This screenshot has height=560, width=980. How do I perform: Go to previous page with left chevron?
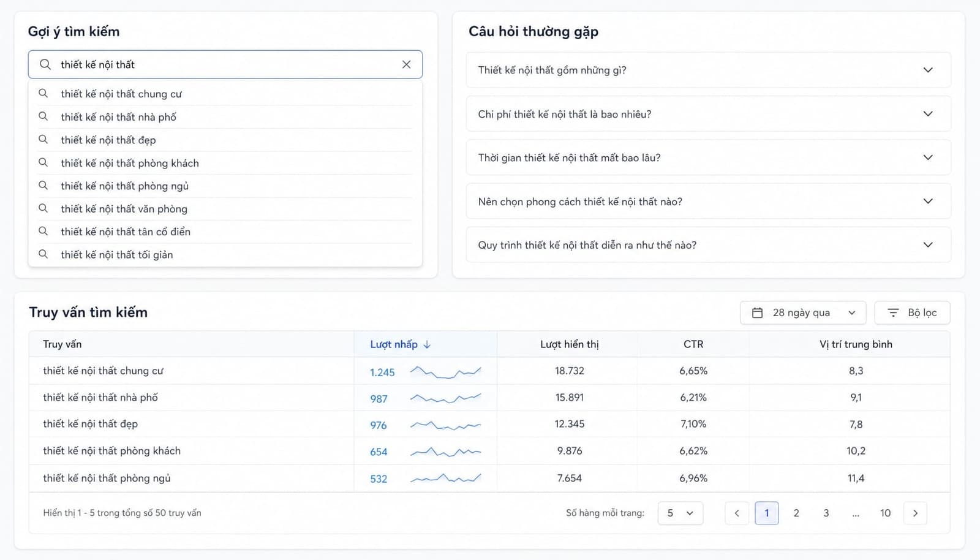tap(737, 513)
